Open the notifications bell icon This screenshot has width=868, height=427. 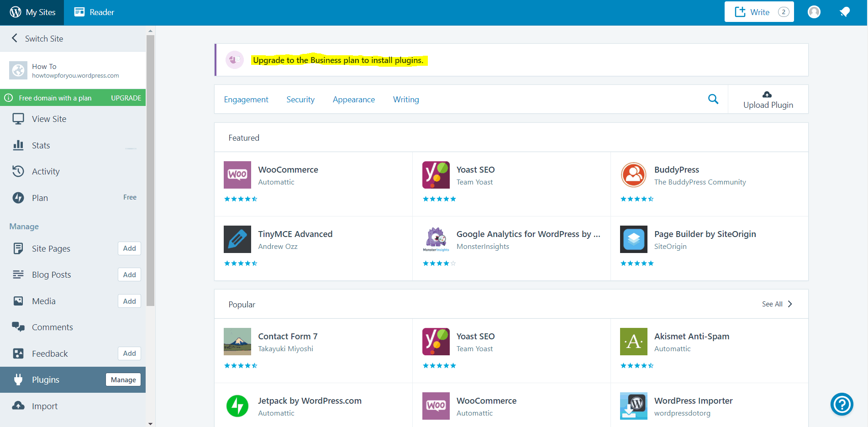(x=845, y=12)
